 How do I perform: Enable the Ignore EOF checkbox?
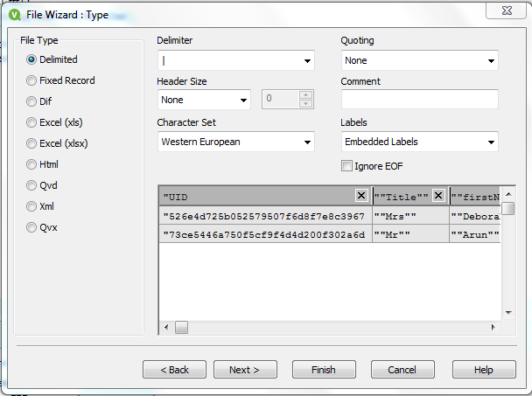(x=347, y=166)
